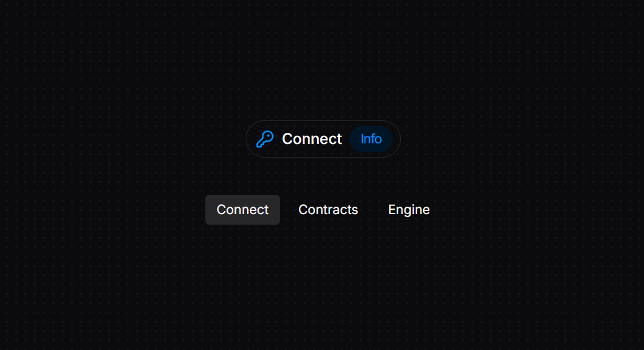The image size is (644, 350).
Task: Click the Info pill next to Connect
Action: [371, 139]
